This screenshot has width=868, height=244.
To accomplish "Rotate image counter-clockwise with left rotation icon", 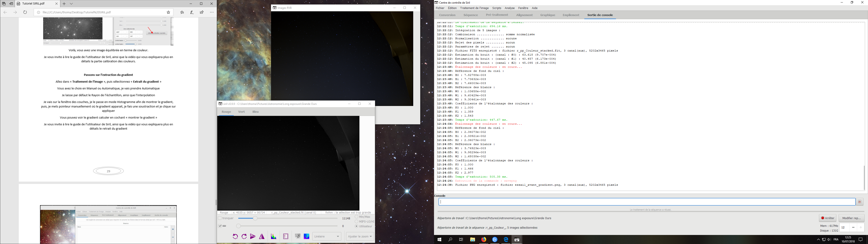I will (235, 237).
